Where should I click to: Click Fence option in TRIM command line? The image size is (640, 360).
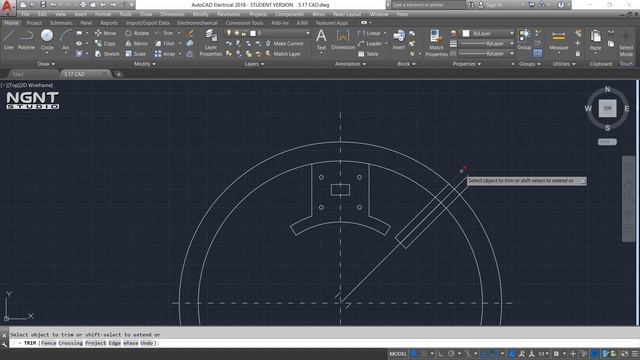point(49,343)
